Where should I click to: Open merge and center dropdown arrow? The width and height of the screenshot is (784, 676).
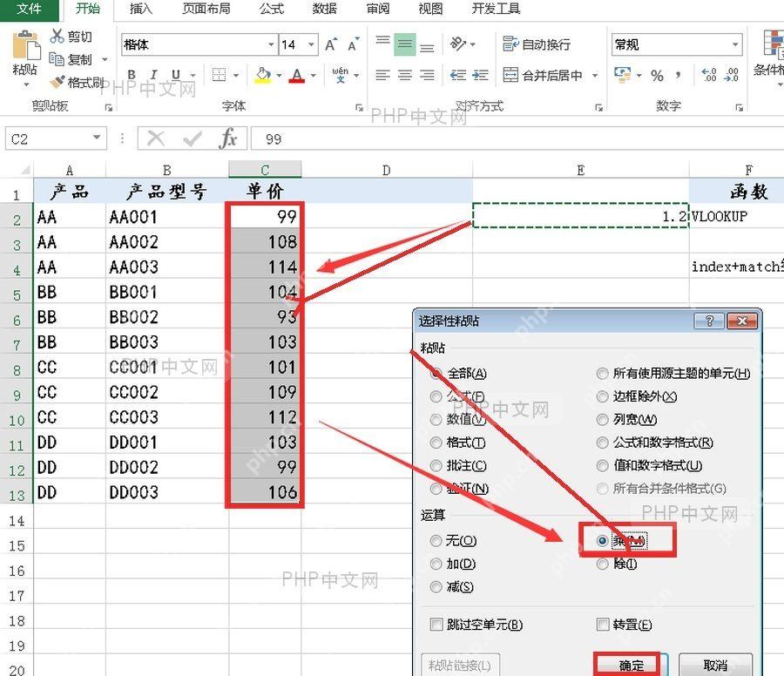595,76
